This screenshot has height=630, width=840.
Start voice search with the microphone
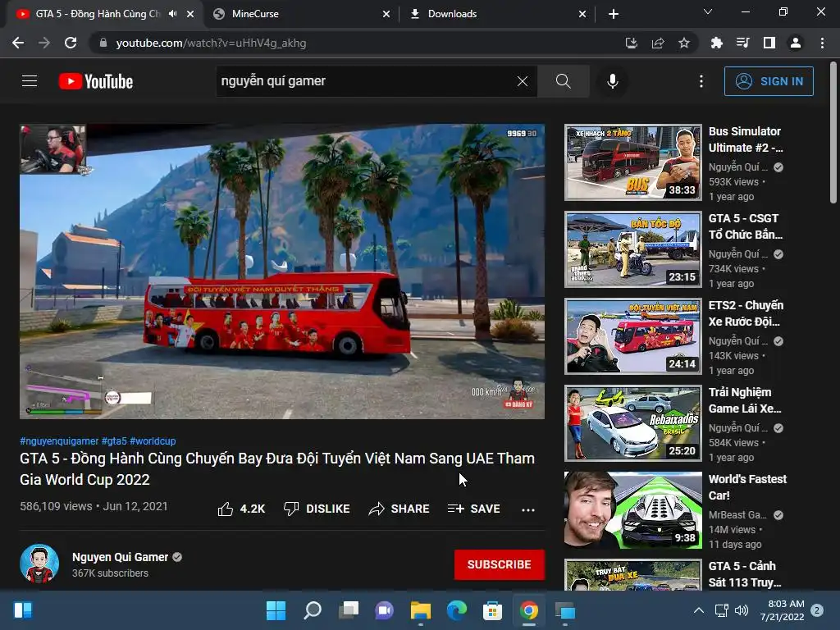pos(612,81)
